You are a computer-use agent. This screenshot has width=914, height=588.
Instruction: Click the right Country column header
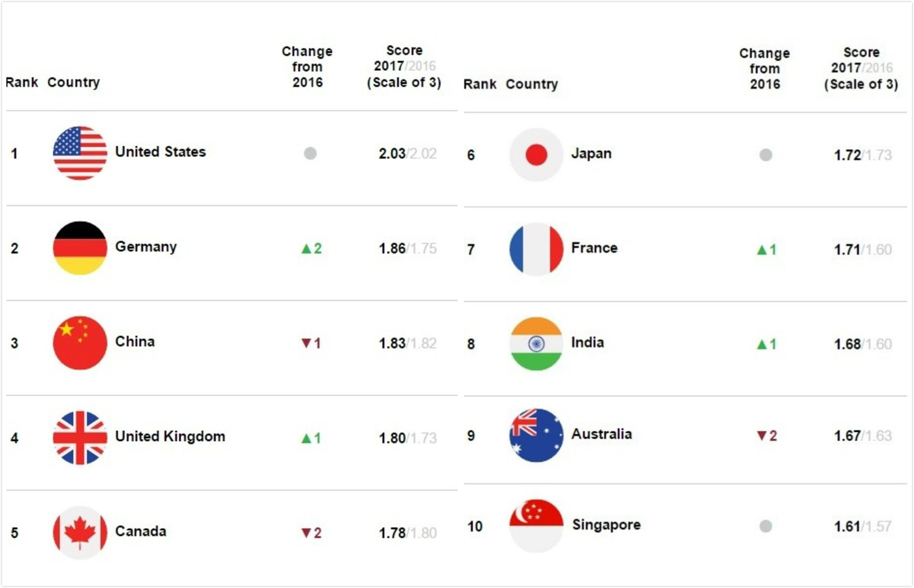pos(532,84)
